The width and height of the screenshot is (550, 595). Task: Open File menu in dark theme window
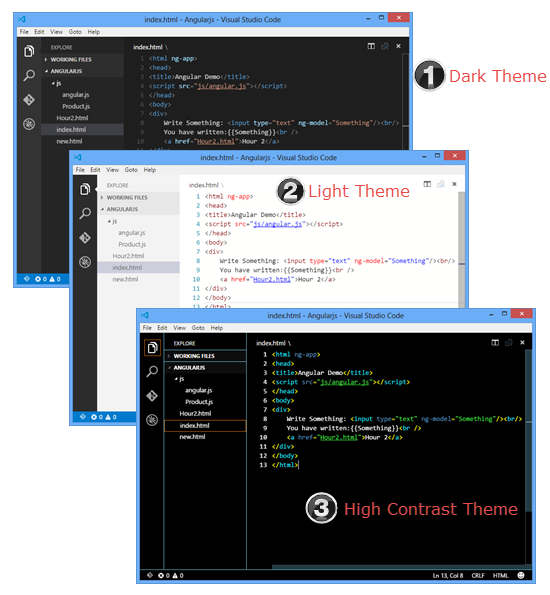point(24,32)
